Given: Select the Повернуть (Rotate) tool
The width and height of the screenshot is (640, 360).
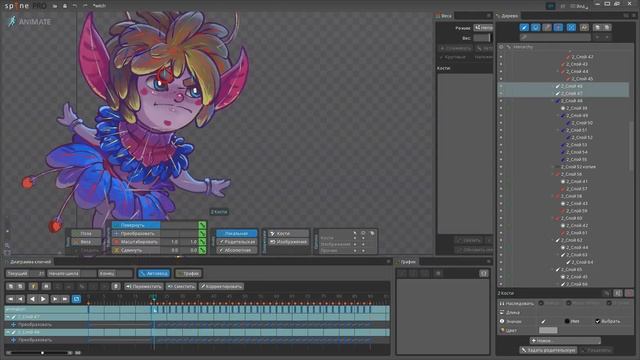Looking at the screenshot, I should tap(136, 225).
